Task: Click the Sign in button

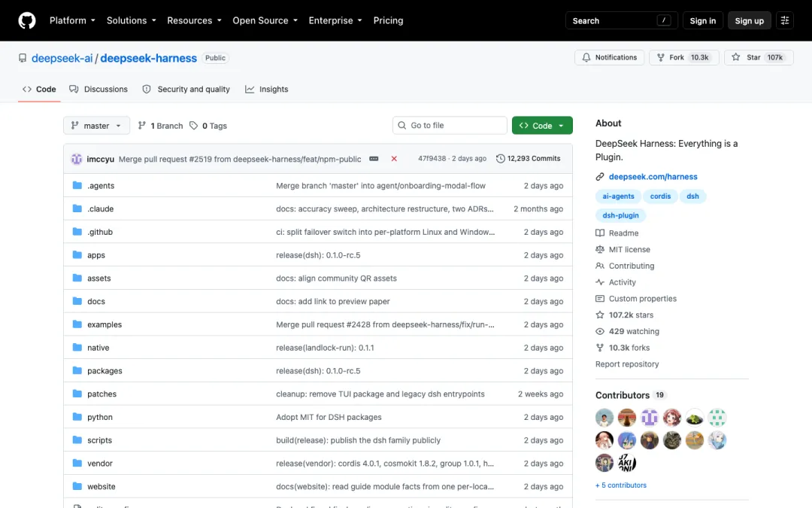Action: pos(703,21)
